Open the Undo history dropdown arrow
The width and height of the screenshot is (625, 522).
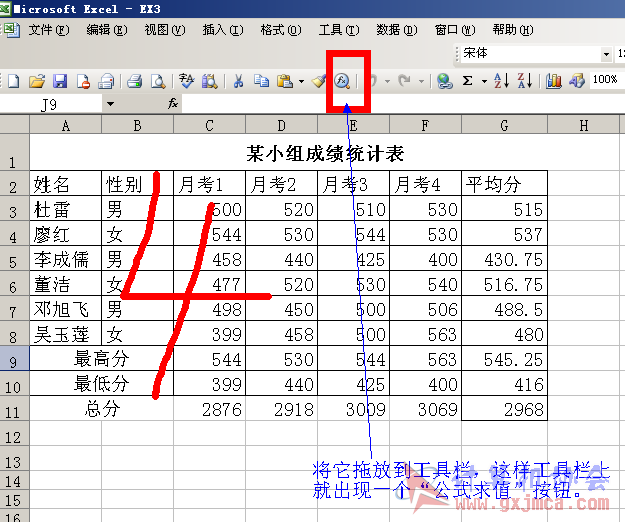tap(387, 81)
